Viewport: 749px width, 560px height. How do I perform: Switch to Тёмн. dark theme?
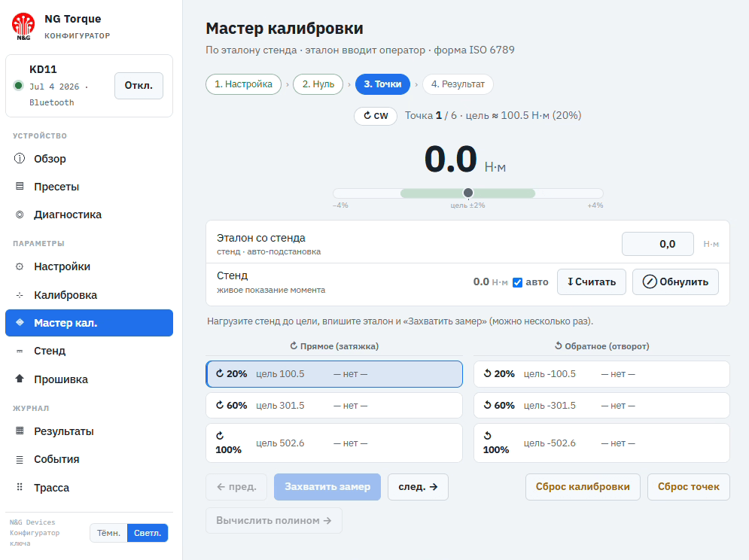[108, 533]
